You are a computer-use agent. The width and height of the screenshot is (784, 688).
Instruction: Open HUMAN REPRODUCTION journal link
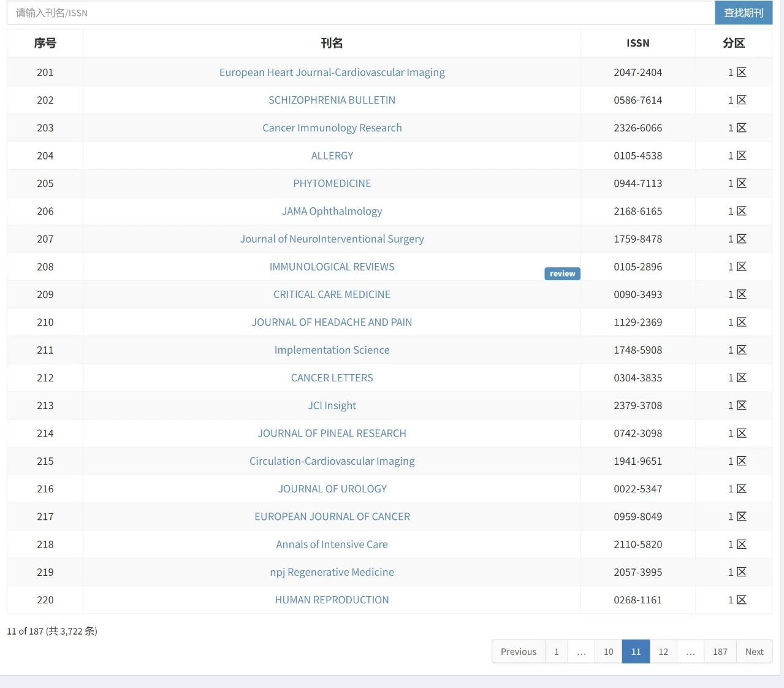(x=332, y=600)
